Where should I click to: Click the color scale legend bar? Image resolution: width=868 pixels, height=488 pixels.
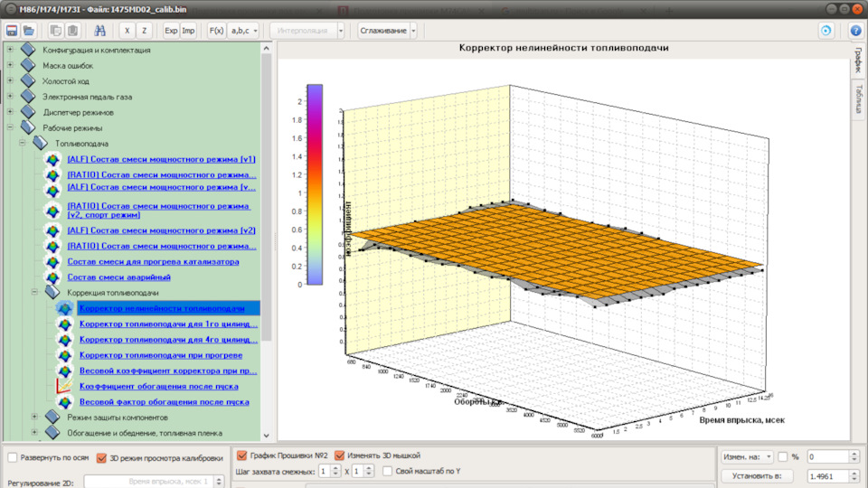coord(315,184)
